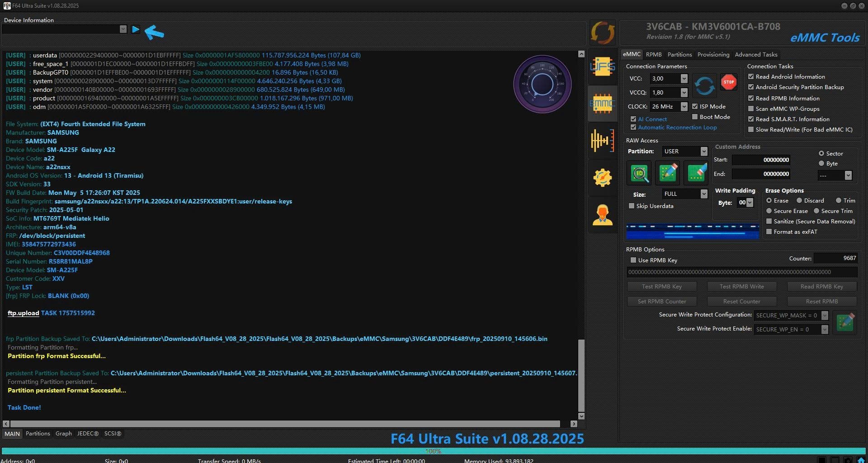Select the Trim erase option
Screen dimensions: 868x463
tap(839, 201)
